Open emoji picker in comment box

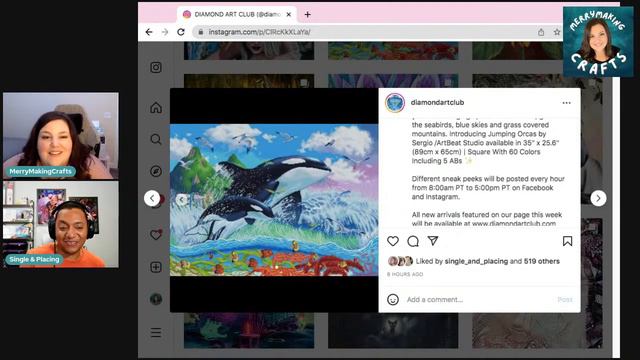(393, 300)
